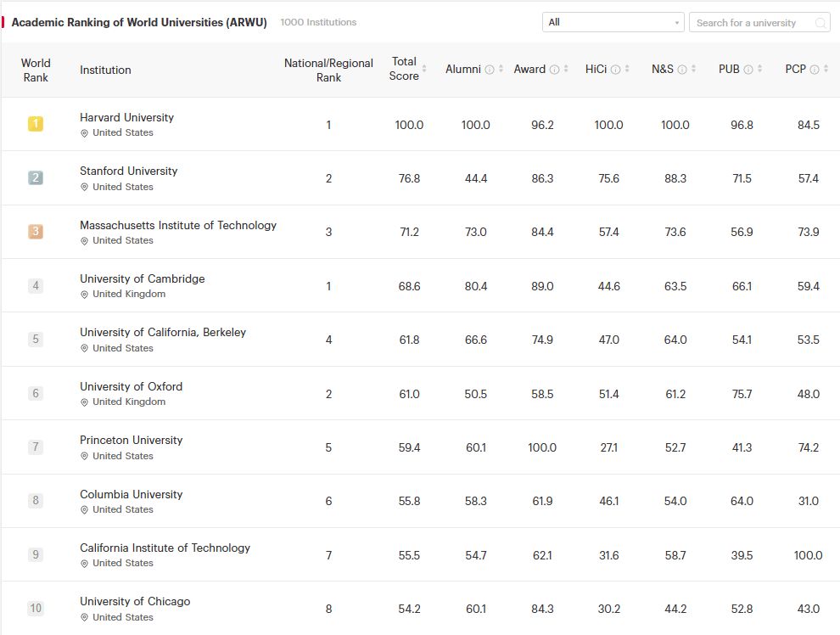
Task: Open University of Cambridge link
Action: [142, 278]
